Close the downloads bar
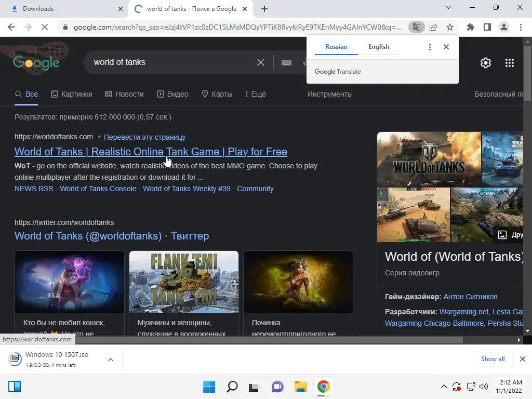Viewport: 532px width, 399px height. [x=523, y=359]
